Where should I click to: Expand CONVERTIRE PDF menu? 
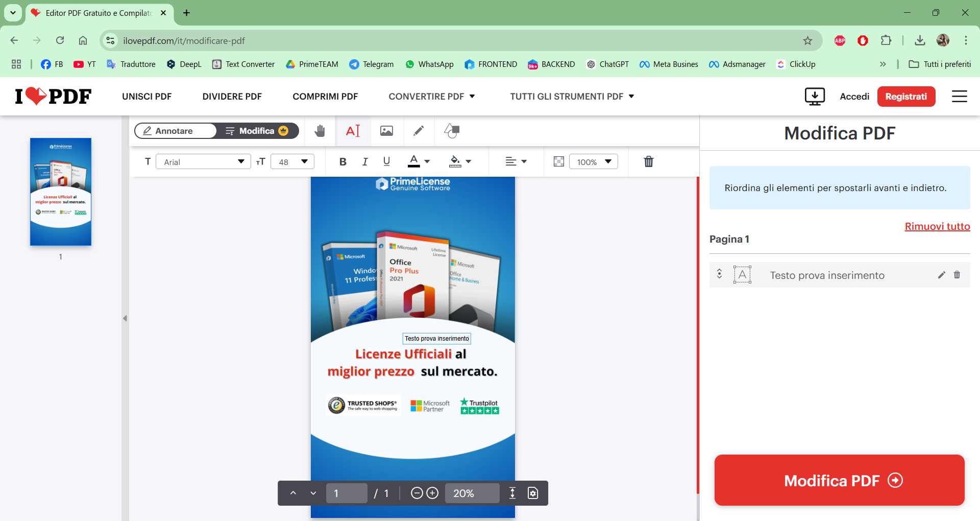pos(432,96)
